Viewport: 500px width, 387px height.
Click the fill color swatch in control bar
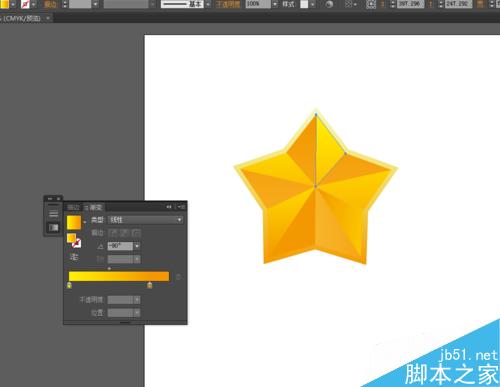pyautogui.click(x=5, y=4)
